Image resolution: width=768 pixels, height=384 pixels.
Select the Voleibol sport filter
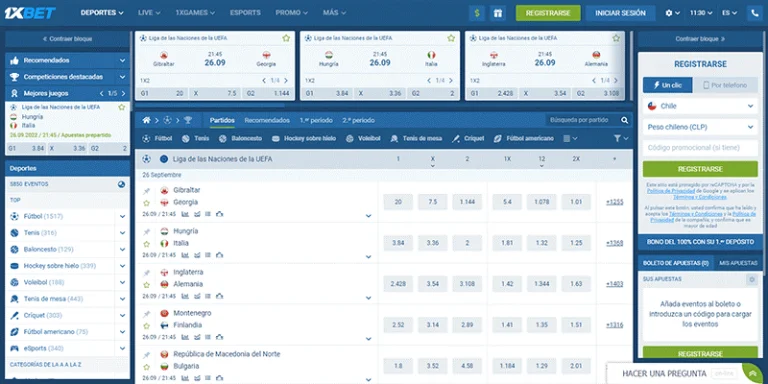tap(363, 139)
